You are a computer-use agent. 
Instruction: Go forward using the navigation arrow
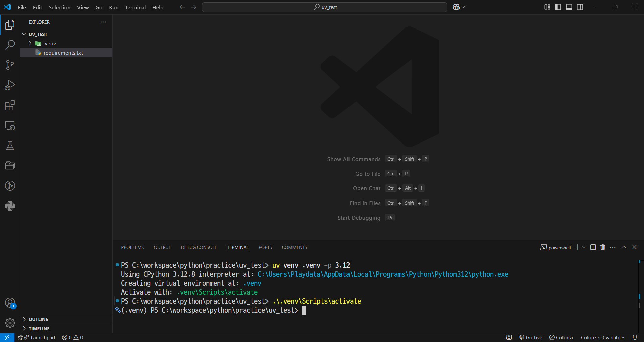[193, 7]
